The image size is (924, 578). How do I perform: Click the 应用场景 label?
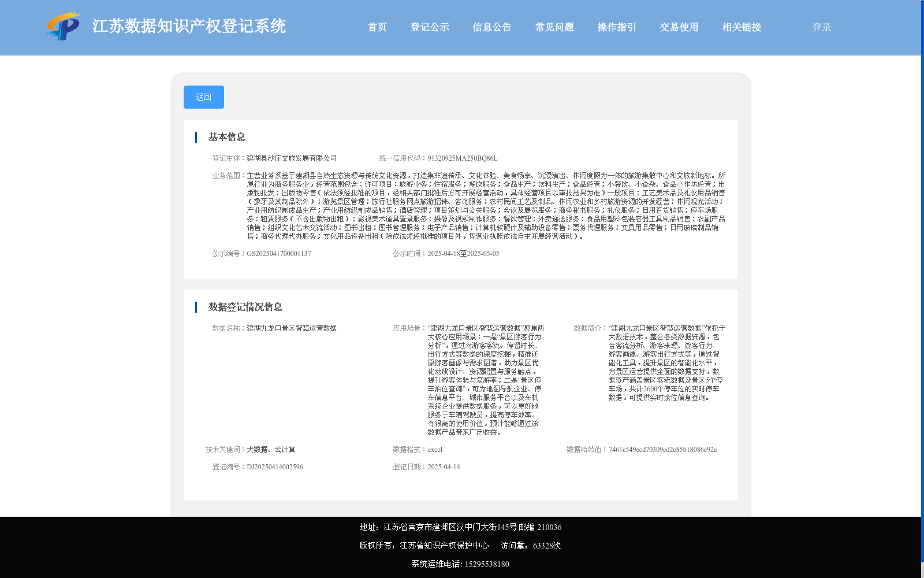pos(410,328)
